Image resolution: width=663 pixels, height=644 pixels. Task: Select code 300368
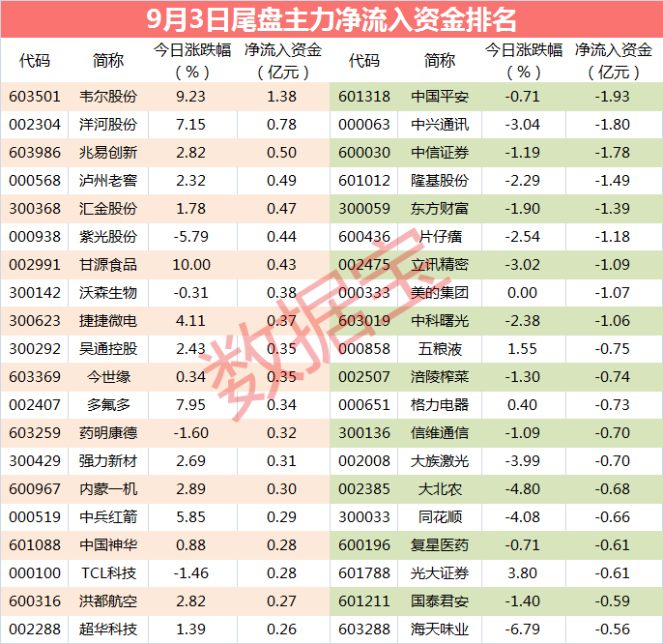35,209
